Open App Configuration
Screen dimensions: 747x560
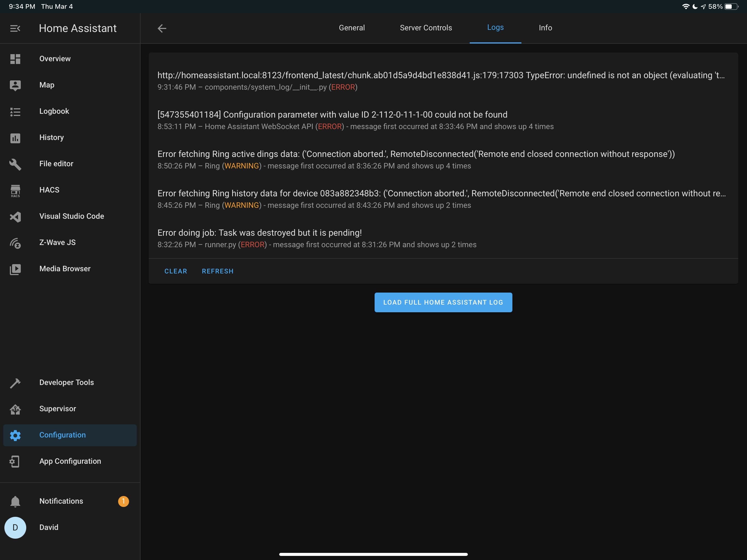coord(70,461)
